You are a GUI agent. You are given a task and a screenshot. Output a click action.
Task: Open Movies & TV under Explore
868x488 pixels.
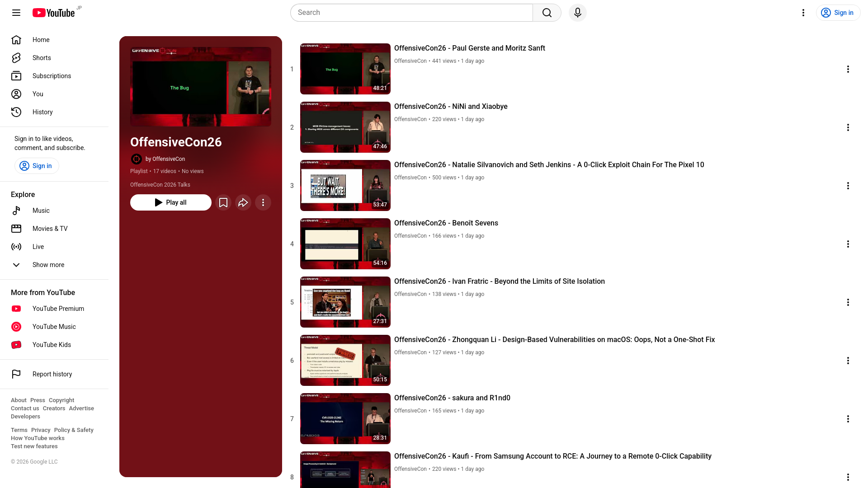[x=54, y=229]
